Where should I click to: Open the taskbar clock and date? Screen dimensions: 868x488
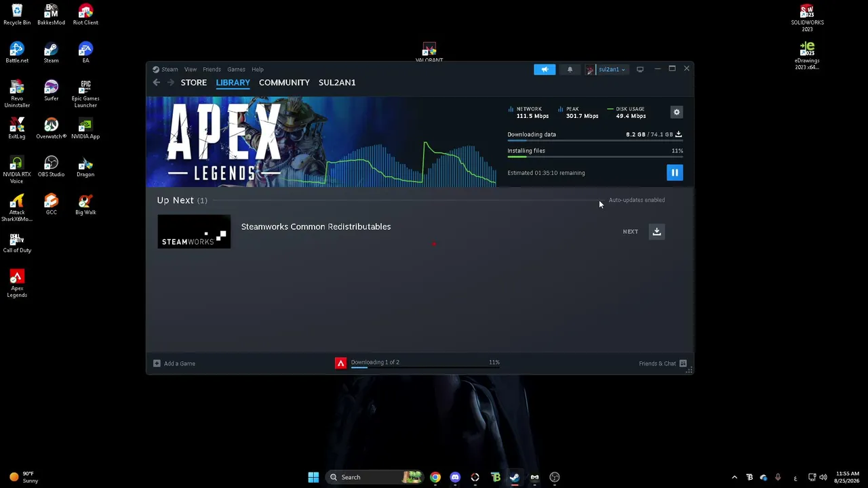(848, 477)
